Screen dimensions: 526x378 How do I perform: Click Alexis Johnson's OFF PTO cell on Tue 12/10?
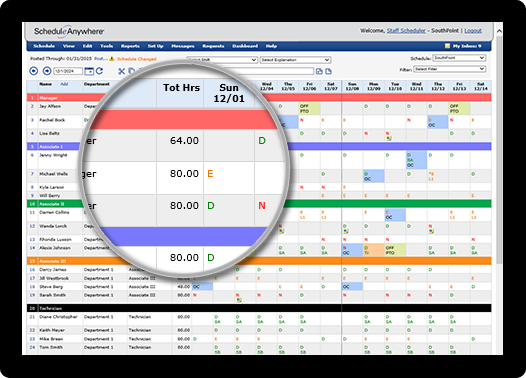395,250
